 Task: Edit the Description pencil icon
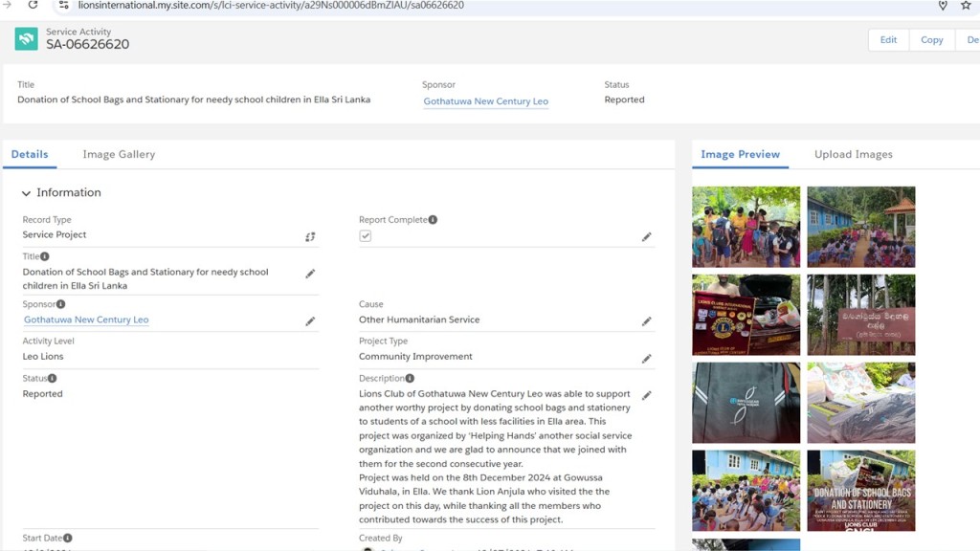646,395
